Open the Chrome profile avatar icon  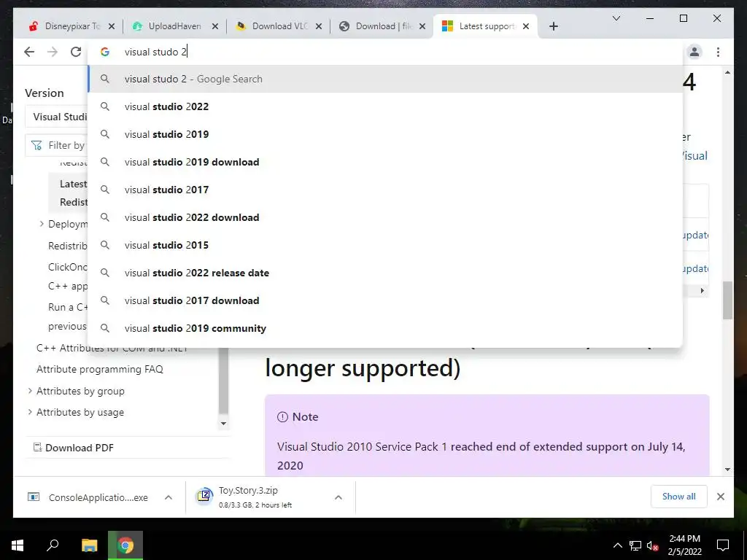[694, 52]
